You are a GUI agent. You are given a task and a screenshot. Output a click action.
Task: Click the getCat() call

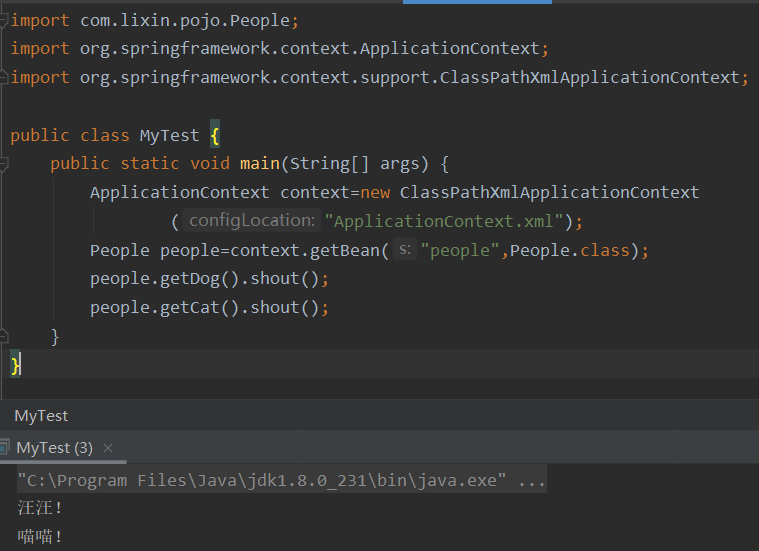point(199,307)
